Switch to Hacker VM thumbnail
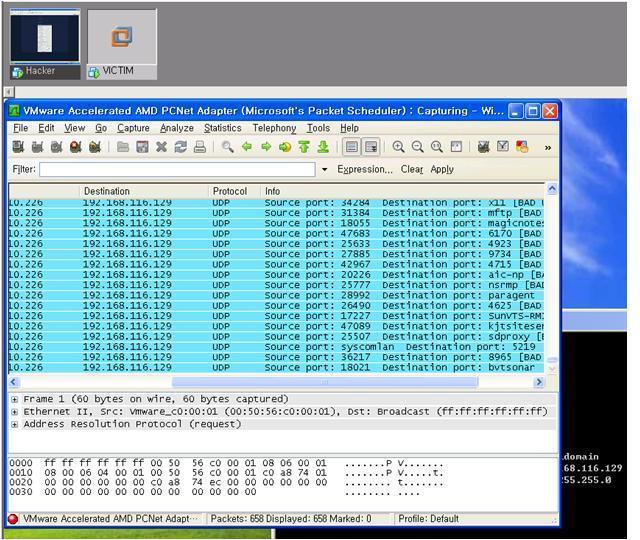Image resolution: width=640 pixels, height=540 pixels. tap(45, 44)
